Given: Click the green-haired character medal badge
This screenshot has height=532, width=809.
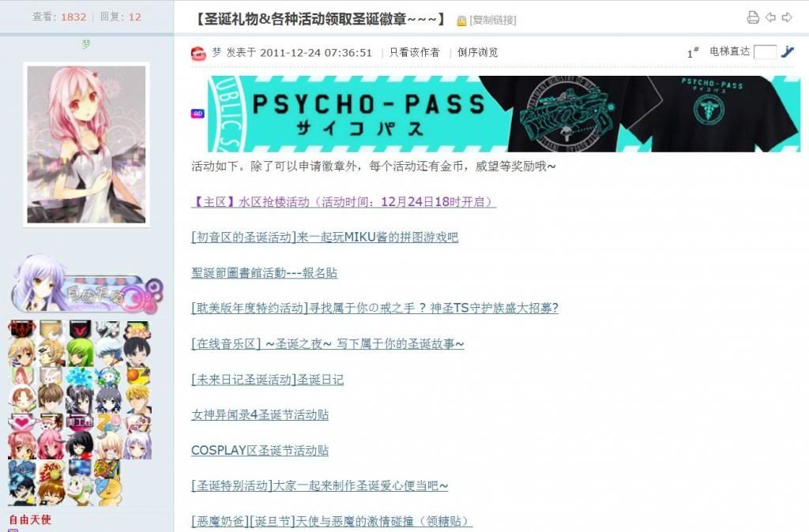Looking at the screenshot, I should point(80,352).
